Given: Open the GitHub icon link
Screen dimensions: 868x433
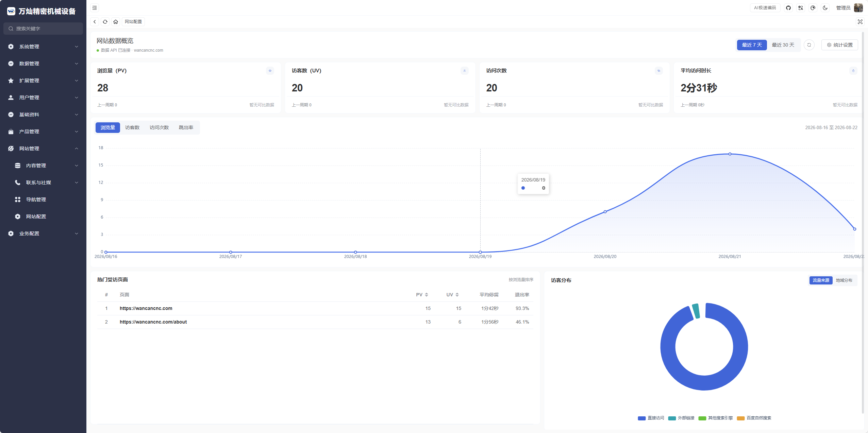Looking at the screenshot, I should click(788, 8).
